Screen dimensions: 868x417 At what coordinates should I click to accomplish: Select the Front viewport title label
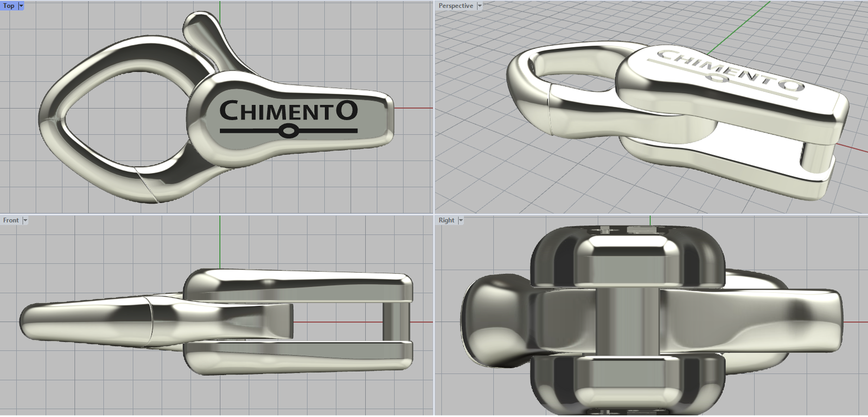coord(11,221)
